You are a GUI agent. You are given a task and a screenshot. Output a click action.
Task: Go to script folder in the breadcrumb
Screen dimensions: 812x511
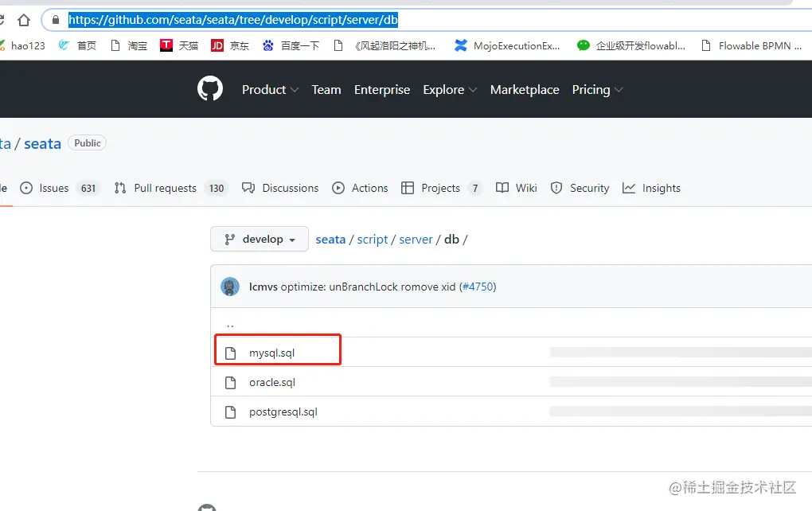click(373, 240)
